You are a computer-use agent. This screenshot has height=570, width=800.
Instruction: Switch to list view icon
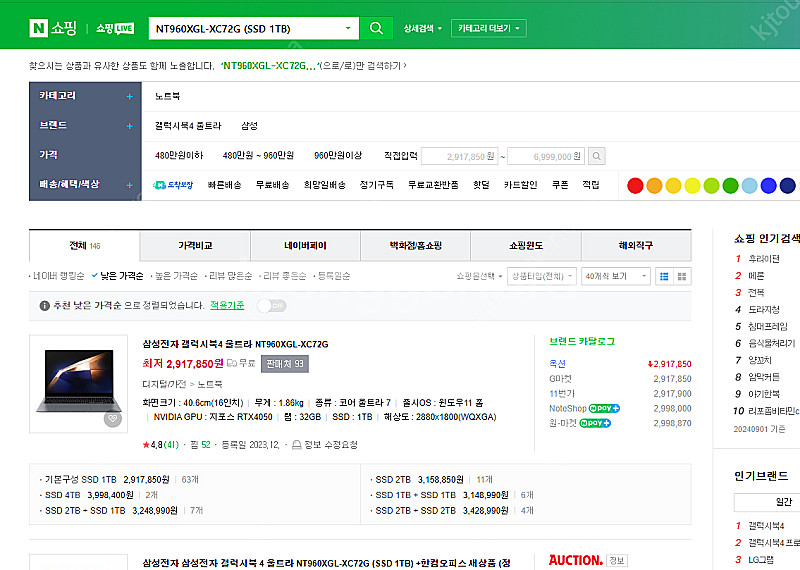[664, 277]
